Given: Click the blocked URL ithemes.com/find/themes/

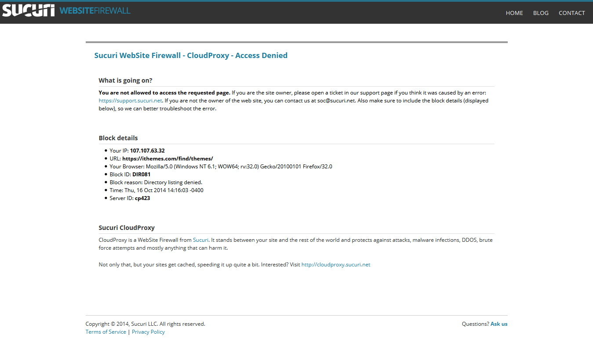Looking at the screenshot, I should point(167,159).
